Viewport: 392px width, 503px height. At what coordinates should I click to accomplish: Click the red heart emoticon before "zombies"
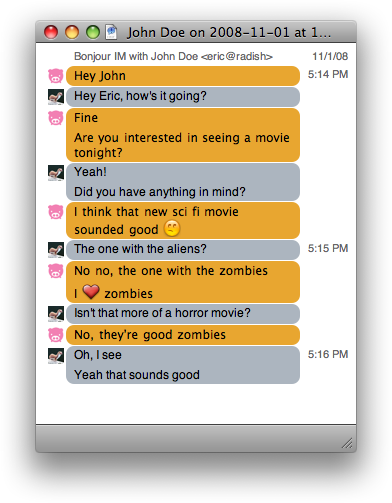click(91, 292)
